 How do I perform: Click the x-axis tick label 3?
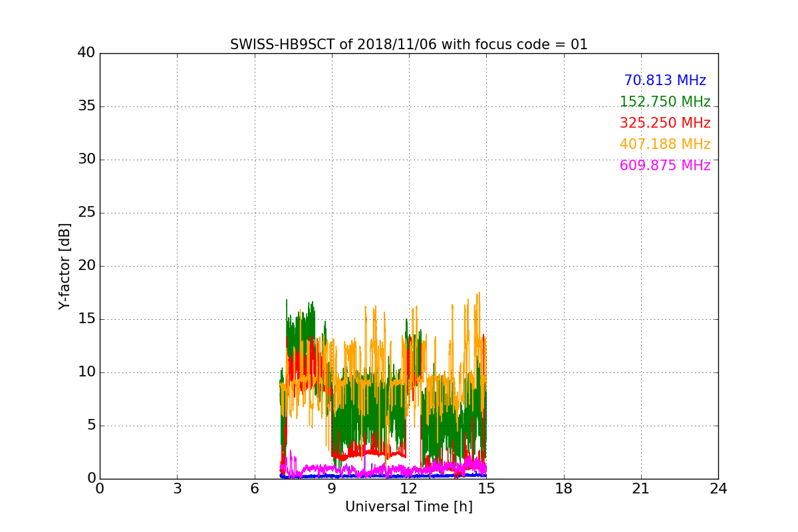[177, 489]
